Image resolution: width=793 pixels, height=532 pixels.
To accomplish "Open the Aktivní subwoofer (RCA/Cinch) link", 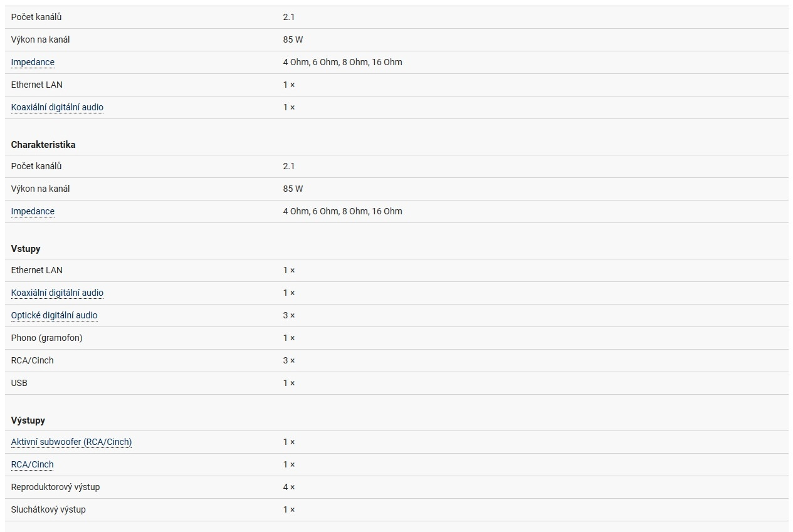I will pyautogui.click(x=71, y=442).
